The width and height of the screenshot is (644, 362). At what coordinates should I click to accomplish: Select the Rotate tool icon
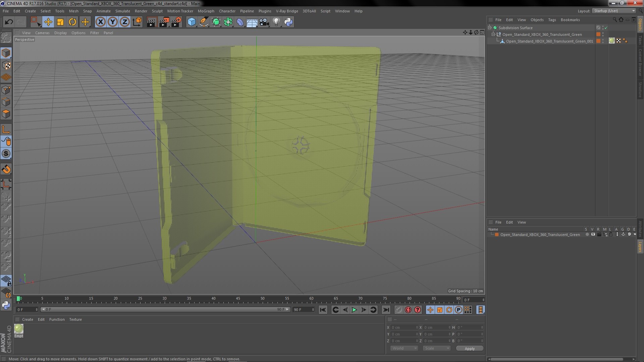tap(72, 22)
